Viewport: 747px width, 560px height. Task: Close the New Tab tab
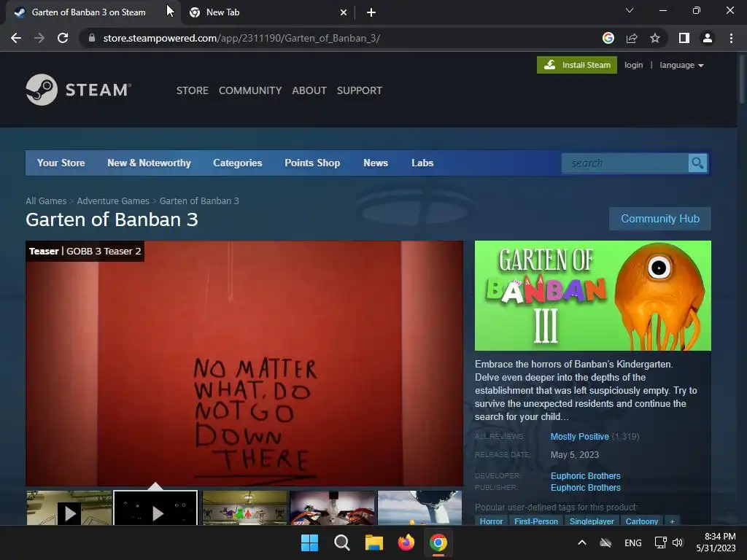[x=344, y=12]
